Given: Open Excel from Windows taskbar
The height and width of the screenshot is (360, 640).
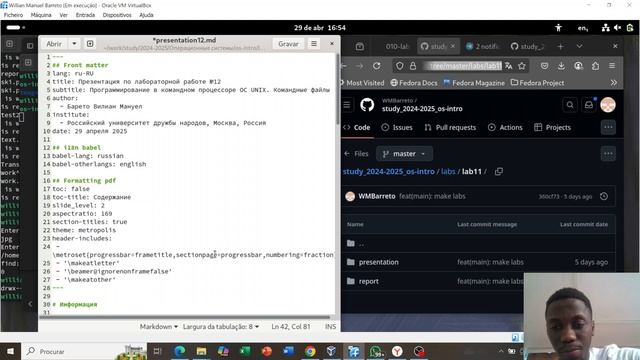Looking at the screenshot, I should [x=245, y=351].
